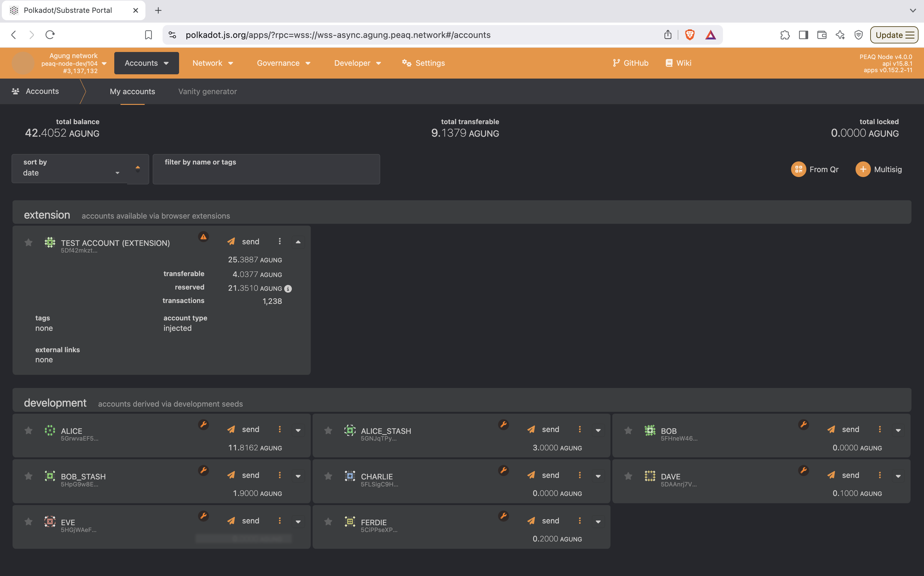The width and height of the screenshot is (924, 576).
Task: Click the Brave Shields icon
Action: click(689, 35)
